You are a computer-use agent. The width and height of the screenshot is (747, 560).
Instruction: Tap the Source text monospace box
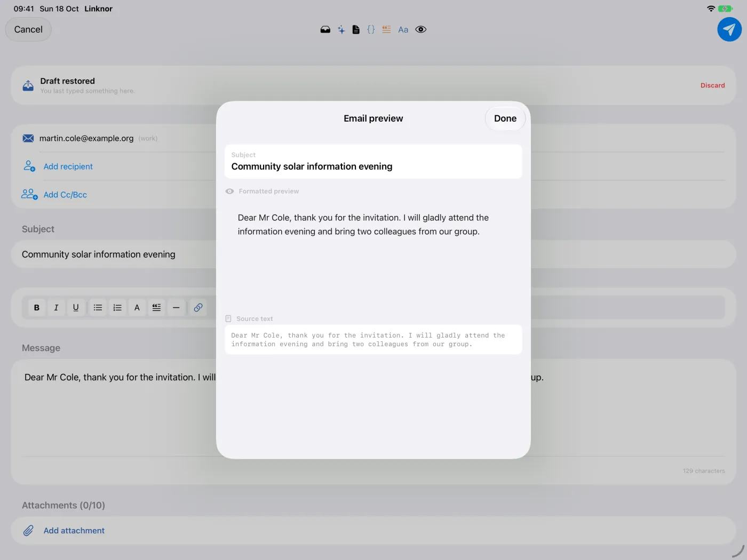(373, 340)
